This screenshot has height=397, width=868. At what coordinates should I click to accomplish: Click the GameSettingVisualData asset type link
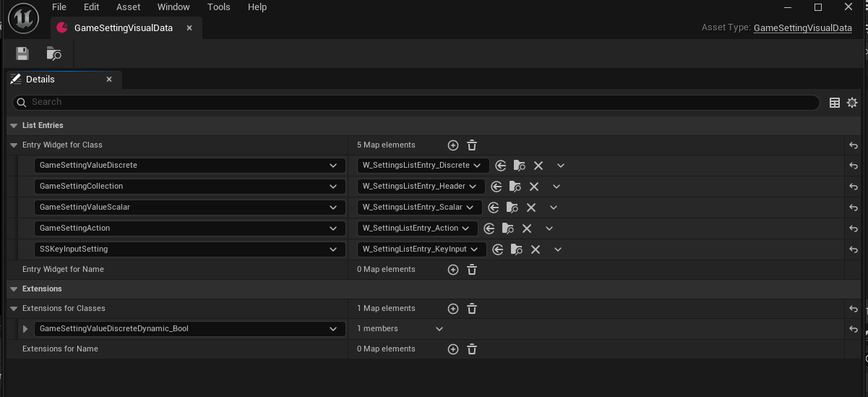pos(802,28)
